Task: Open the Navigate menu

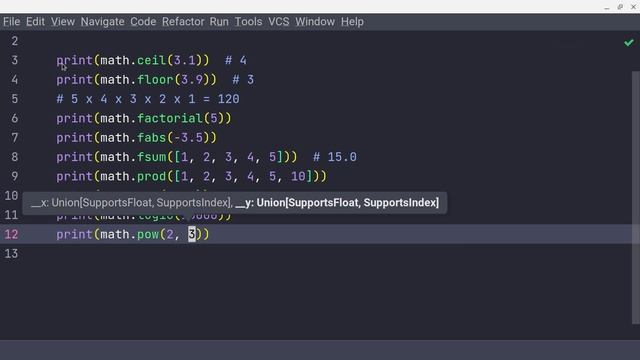Action: click(x=102, y=22)
